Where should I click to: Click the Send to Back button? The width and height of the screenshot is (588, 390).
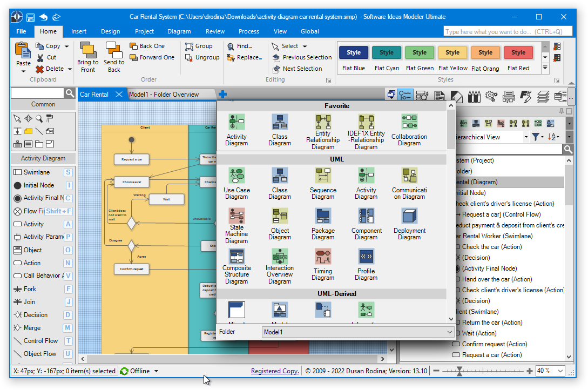[x=114, y=57]
